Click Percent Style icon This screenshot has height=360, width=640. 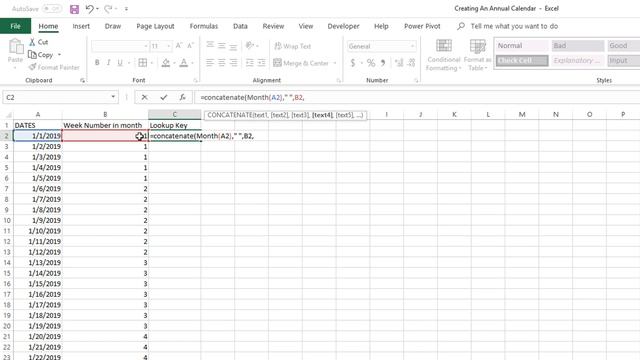click(371, 63)
